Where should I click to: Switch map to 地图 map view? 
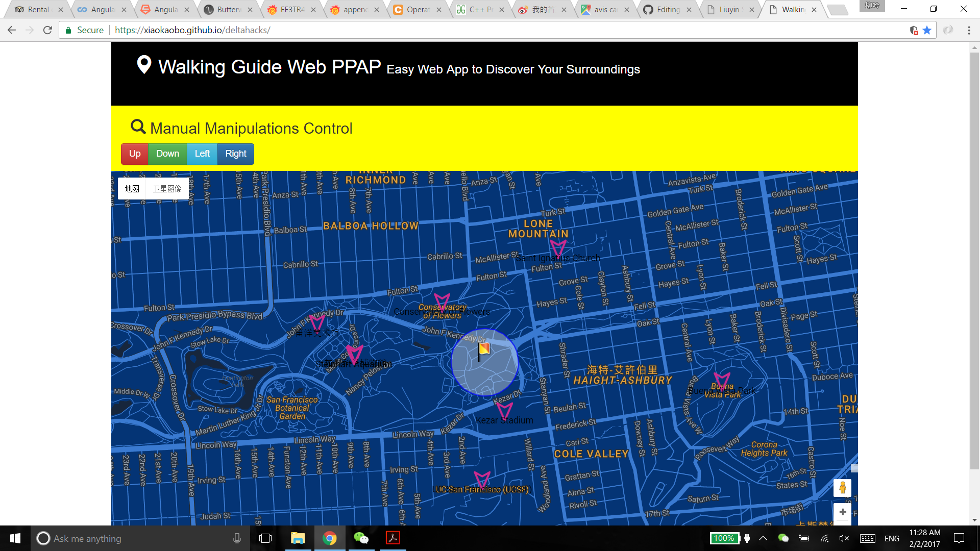pos(132,189)
